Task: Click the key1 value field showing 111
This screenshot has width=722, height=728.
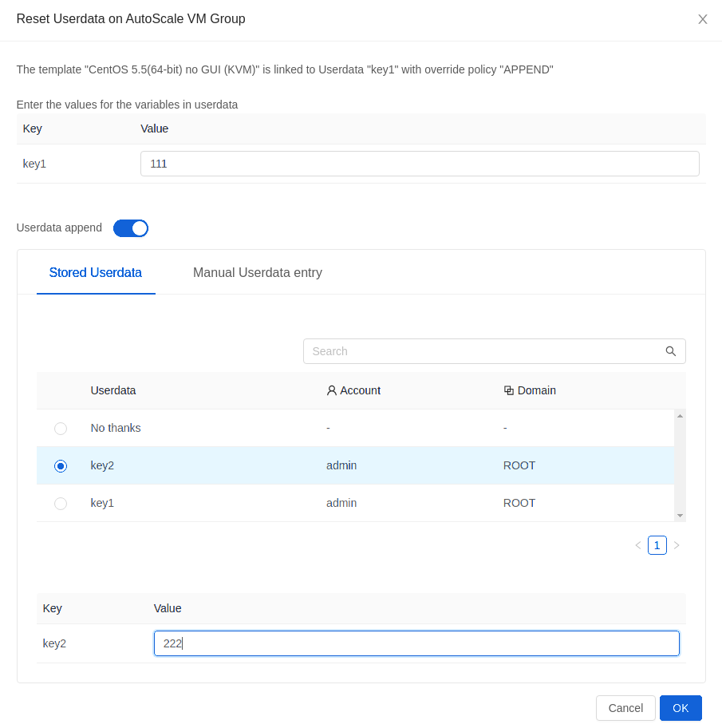Action: (x=420, y=163)
